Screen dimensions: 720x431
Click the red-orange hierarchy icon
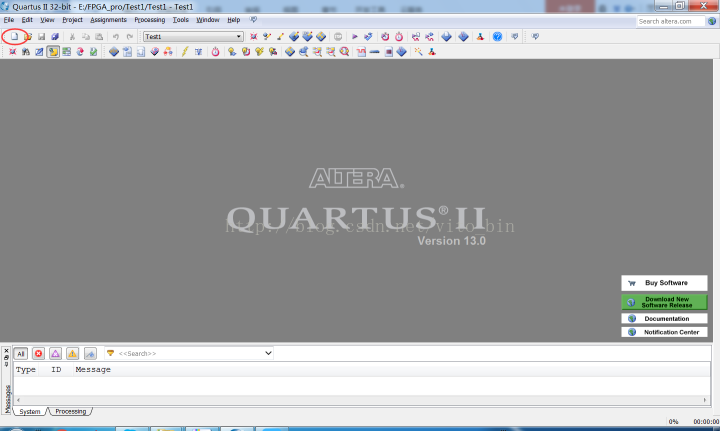168,52
